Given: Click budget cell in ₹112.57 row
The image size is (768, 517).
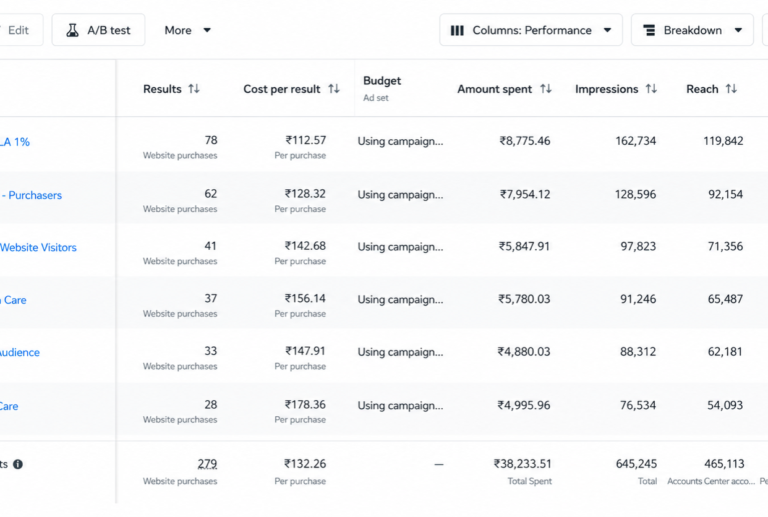Looking at the screenshot, I should coord(400,141).
